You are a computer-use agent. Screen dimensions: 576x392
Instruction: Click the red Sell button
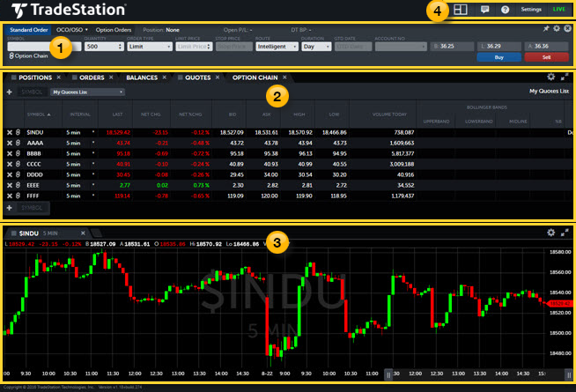click(546, 57)
